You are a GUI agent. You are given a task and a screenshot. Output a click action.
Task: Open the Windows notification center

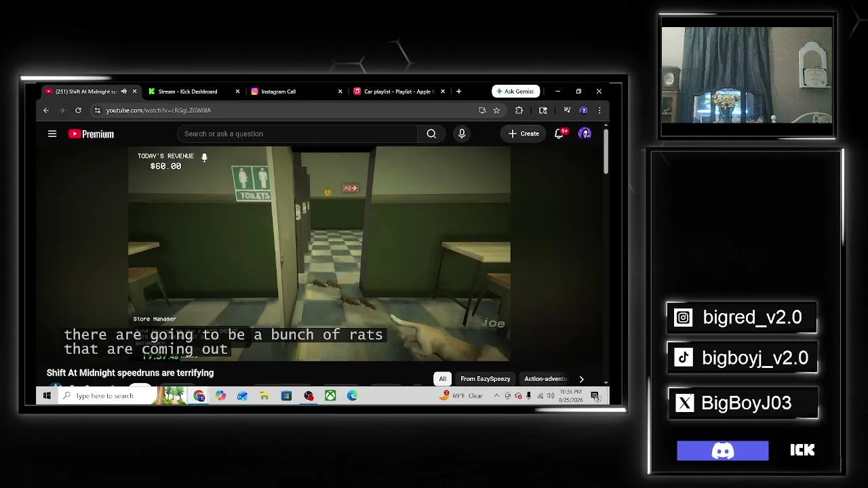coord(595,396)
